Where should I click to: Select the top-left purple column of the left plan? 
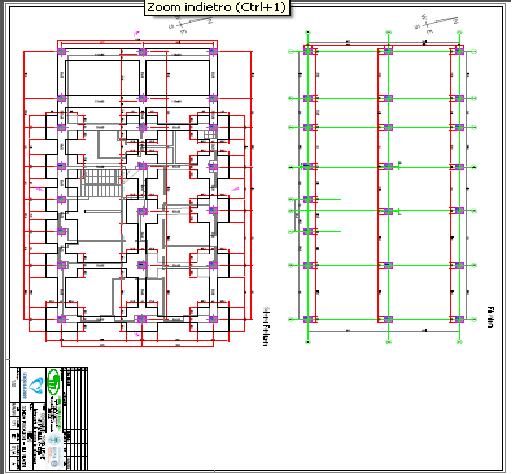pyautogui.click(x=62, y=52)
